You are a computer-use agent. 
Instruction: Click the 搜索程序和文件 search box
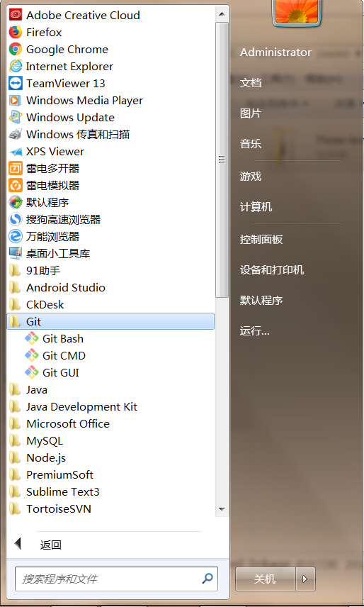(116, 579)
